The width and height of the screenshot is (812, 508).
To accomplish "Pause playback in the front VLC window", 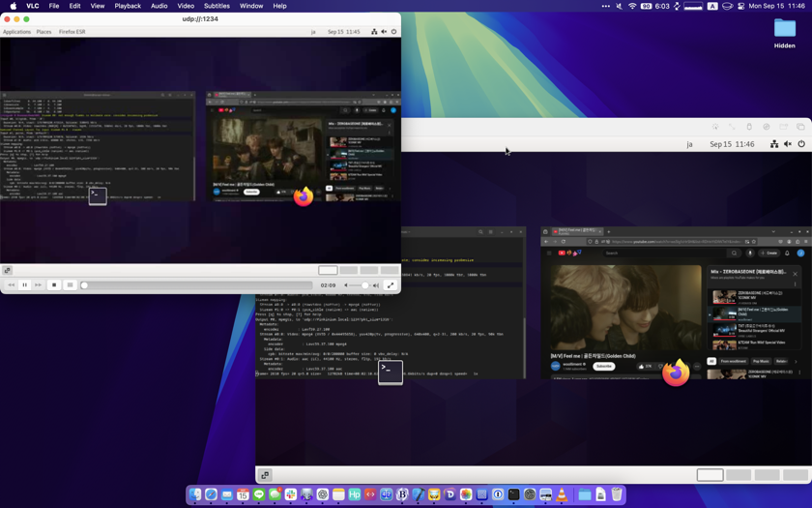I will 24,284.
